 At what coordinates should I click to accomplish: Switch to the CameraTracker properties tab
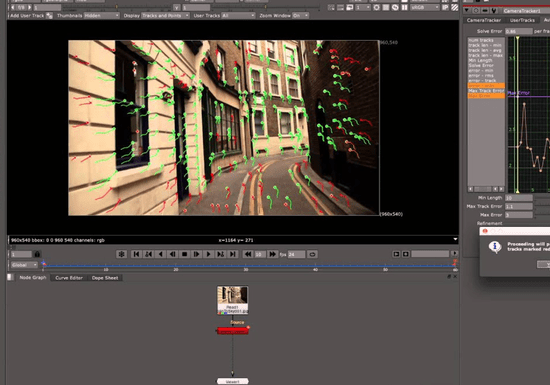tap(483, 20)
